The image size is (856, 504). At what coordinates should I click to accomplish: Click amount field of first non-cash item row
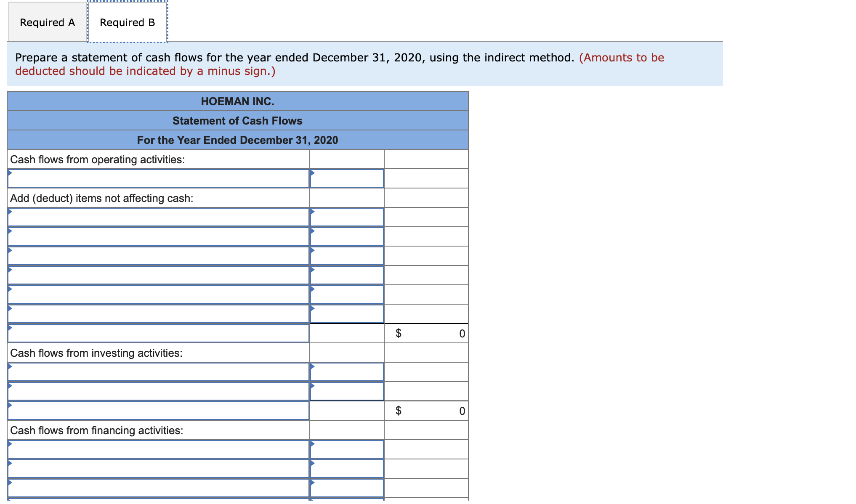347,217
